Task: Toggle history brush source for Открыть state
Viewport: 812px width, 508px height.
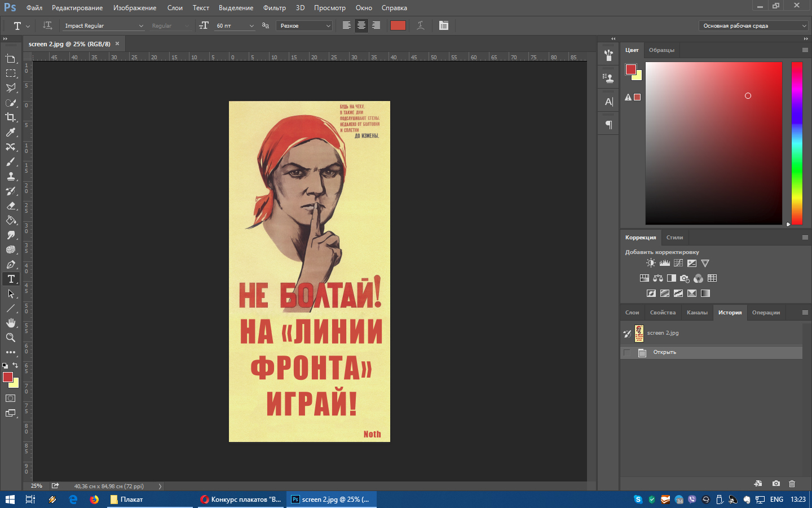Action: tap(627, 352)
